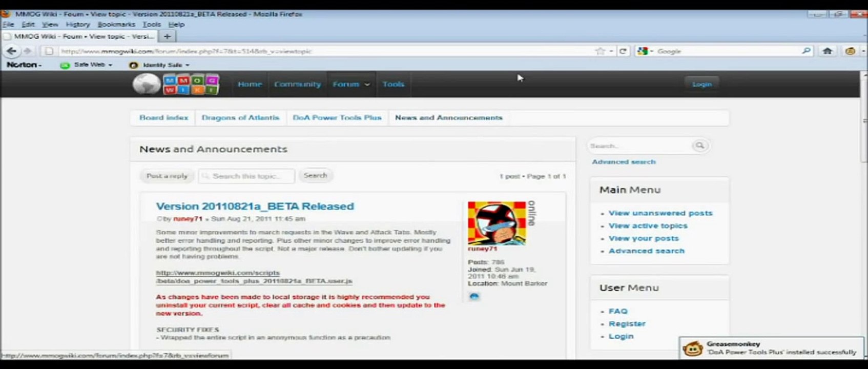Screen dimensions: 868x369
Task: Open the Version 20110821a_BETA Released title
Action: [x=255, y=207]
